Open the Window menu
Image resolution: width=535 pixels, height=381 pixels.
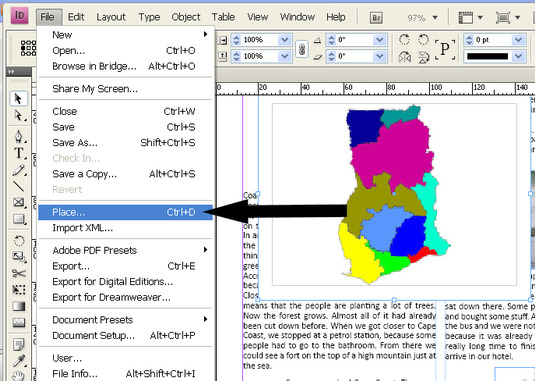point(297,17)
